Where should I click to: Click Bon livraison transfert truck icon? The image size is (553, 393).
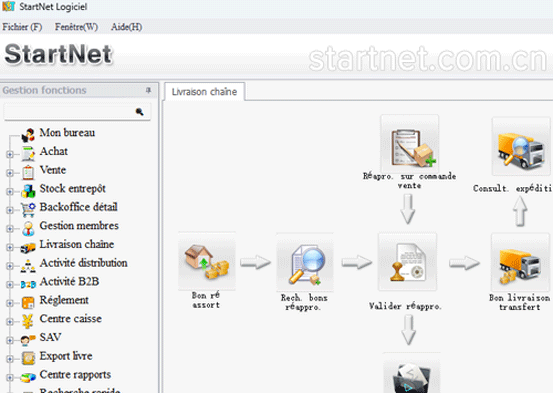(x=520, y=262)
